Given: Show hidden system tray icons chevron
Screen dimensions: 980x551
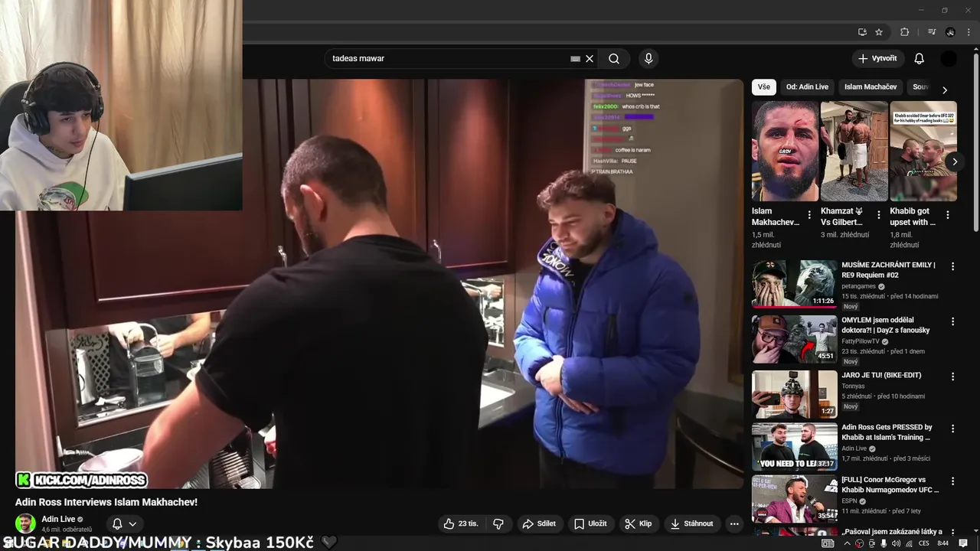Looking at the screenshot, I should point(847,543).
